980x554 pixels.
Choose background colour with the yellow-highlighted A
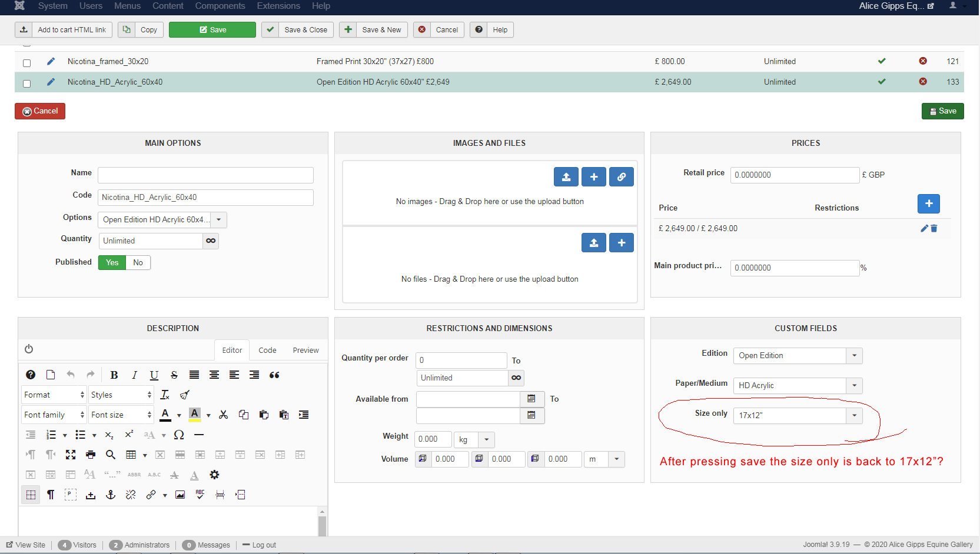(x=195, y=415)
